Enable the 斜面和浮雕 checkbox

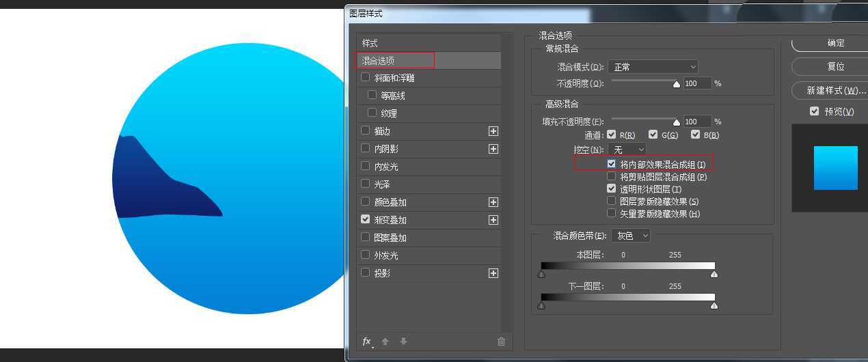365,78
